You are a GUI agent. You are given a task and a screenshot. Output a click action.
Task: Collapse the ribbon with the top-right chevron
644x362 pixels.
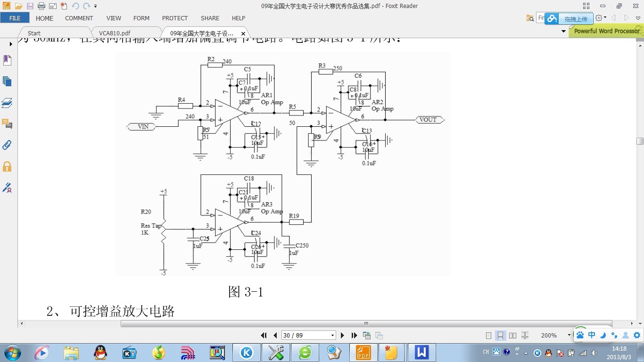(x=638, y=18)
